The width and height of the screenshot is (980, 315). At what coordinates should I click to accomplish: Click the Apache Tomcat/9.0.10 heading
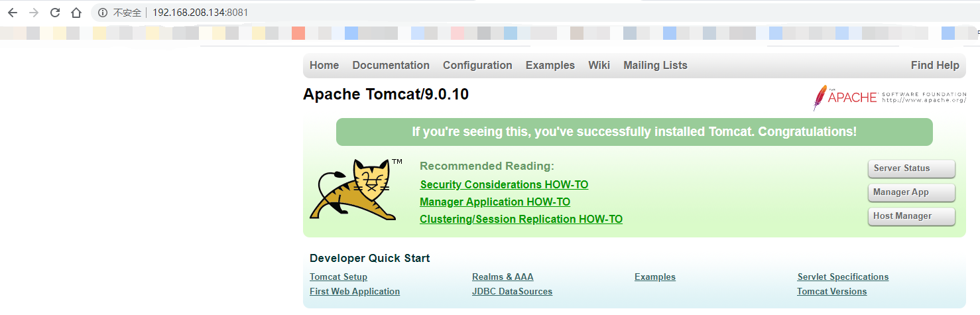(x=386, y=94)
